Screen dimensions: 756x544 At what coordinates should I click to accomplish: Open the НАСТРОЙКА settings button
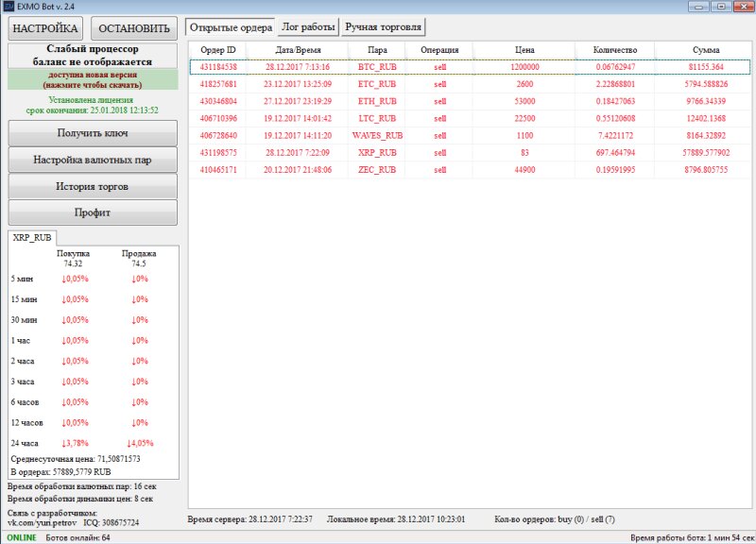click(45, 28)
